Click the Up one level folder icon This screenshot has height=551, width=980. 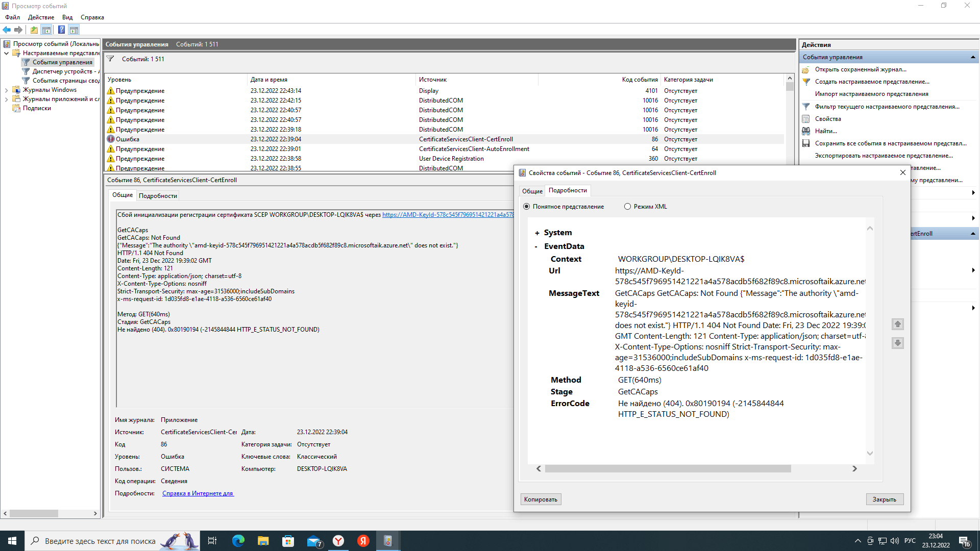34,30
